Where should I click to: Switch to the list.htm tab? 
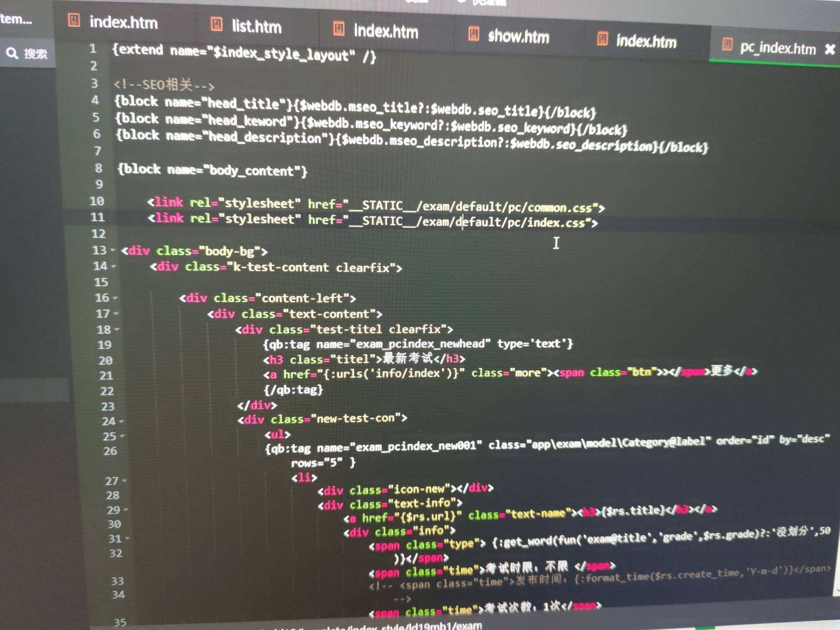[256, 27]
